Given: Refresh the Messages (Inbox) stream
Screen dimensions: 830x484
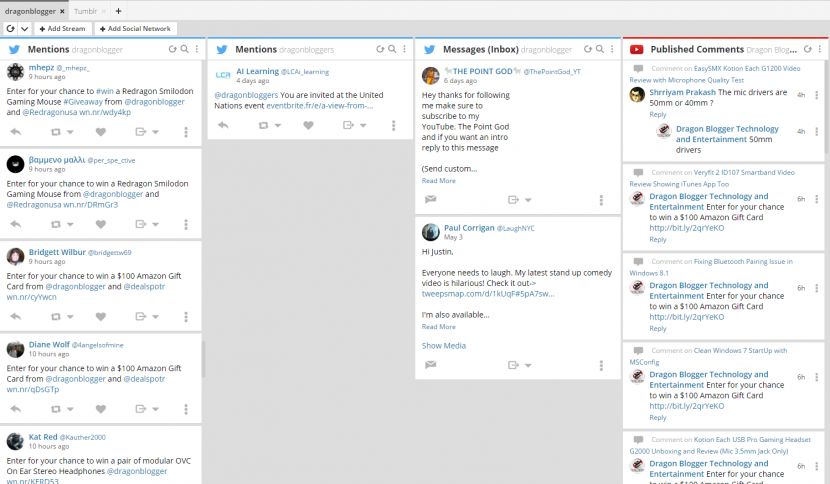Looking at the screenshot, I should (588, 49).
